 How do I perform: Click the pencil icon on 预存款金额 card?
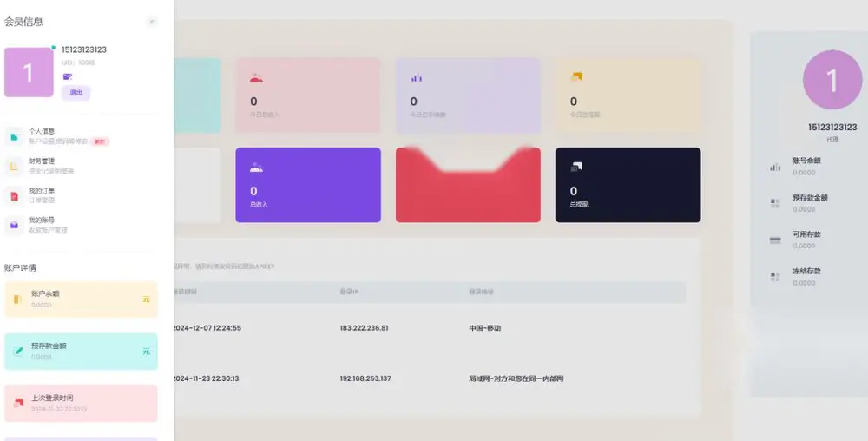(x=18, y=352)
